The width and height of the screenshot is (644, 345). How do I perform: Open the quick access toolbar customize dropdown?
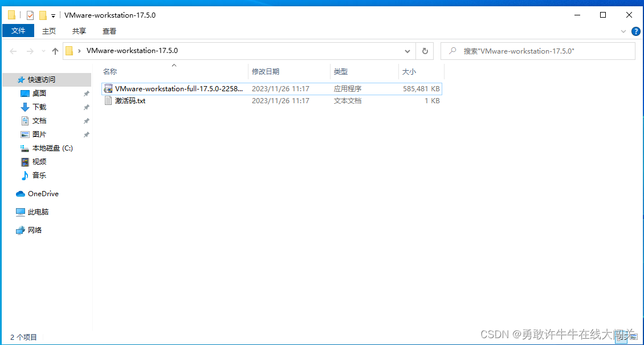pyautogui.click(x=53, y=16)
